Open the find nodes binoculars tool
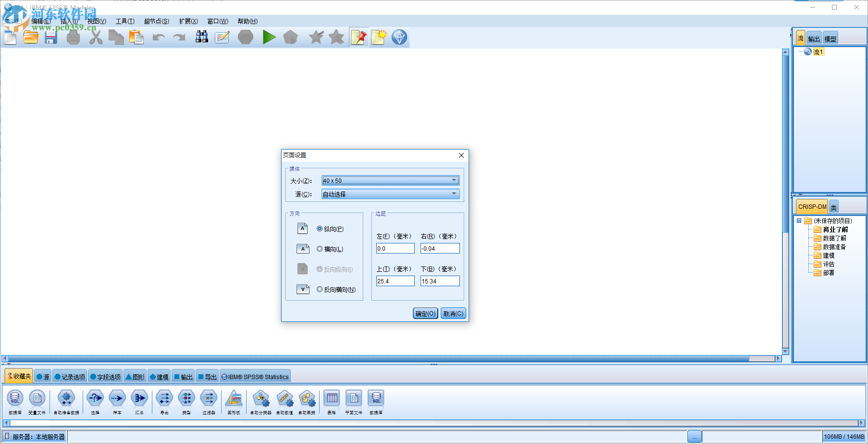This screenshot has width=868, height=444. click(201, 37)
